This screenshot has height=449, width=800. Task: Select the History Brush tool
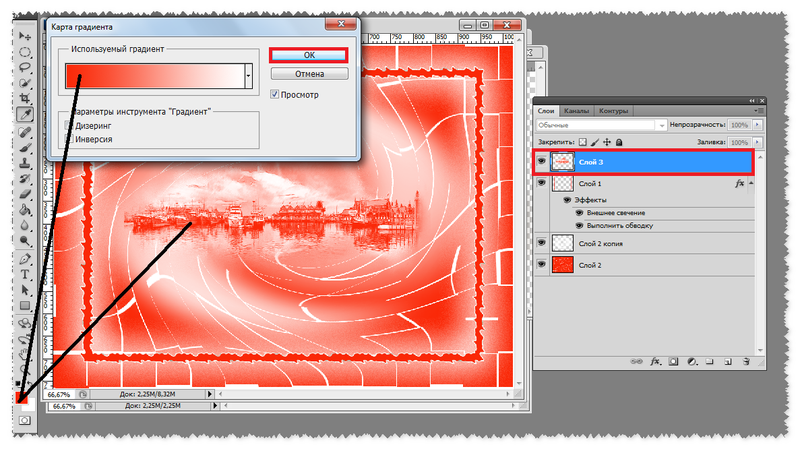click(24, 179)
